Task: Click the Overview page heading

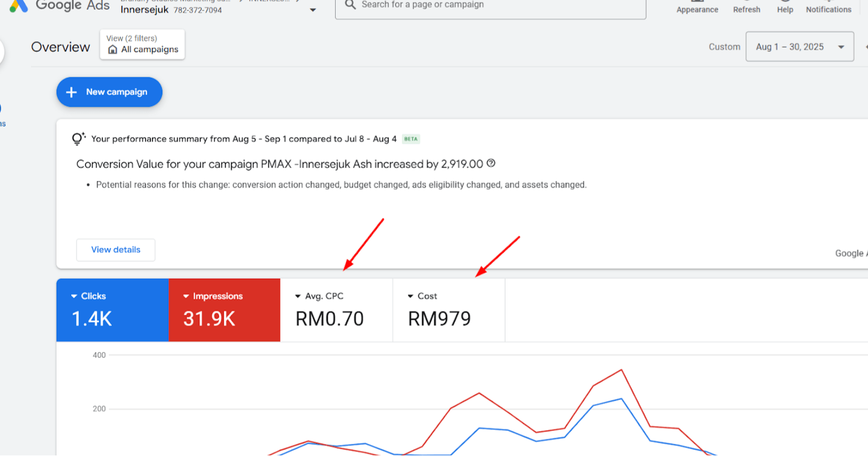Action: [x=60, y=47]
